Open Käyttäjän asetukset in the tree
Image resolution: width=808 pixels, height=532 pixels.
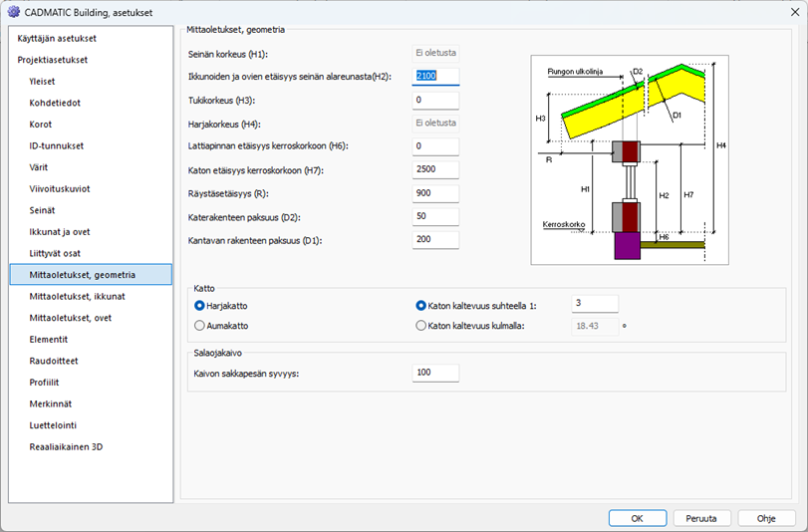point(57,38)
